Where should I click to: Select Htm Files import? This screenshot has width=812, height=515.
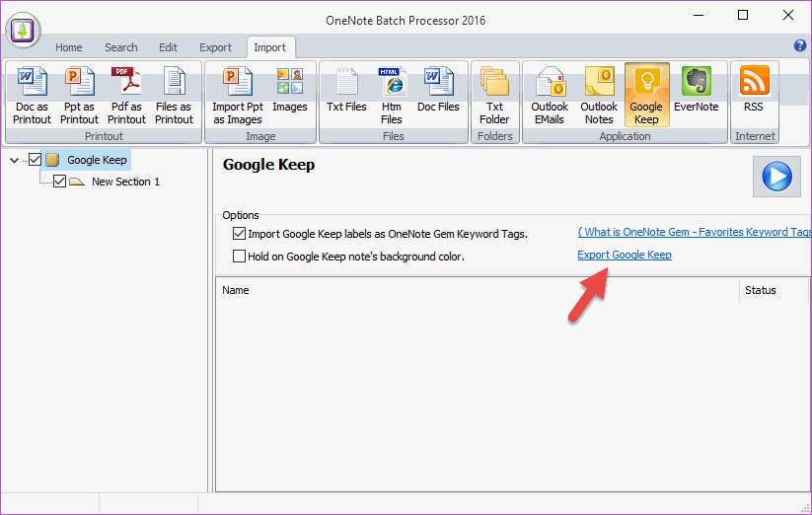pyautogui.click(x=392, y=96)
